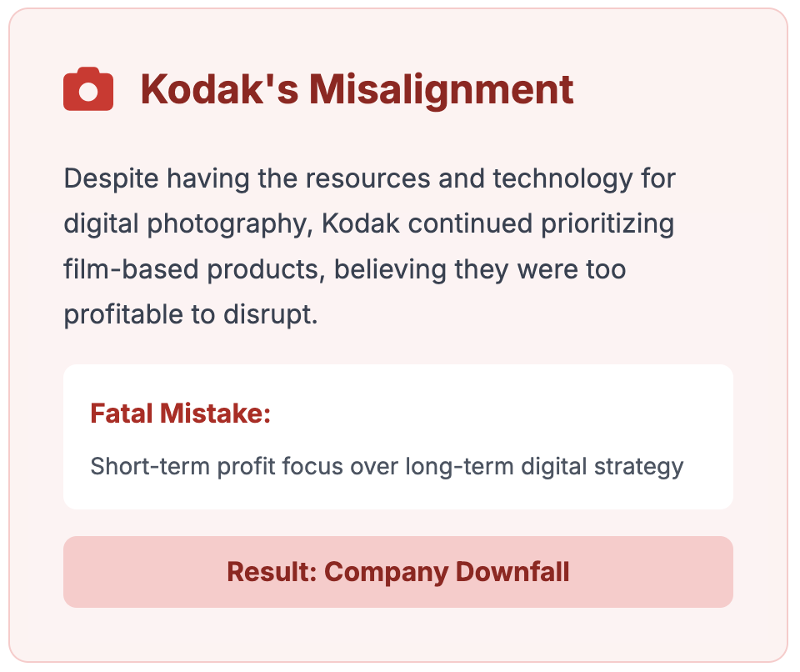The height and width of the screenshot is (672, 800).
Task: Click the red camera icon
Action: [88, 89]
